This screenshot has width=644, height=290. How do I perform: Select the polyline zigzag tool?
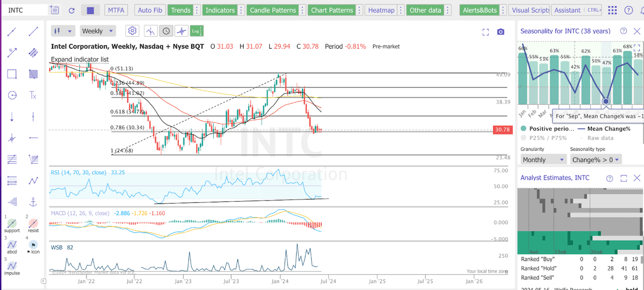(x=33, y=180)
